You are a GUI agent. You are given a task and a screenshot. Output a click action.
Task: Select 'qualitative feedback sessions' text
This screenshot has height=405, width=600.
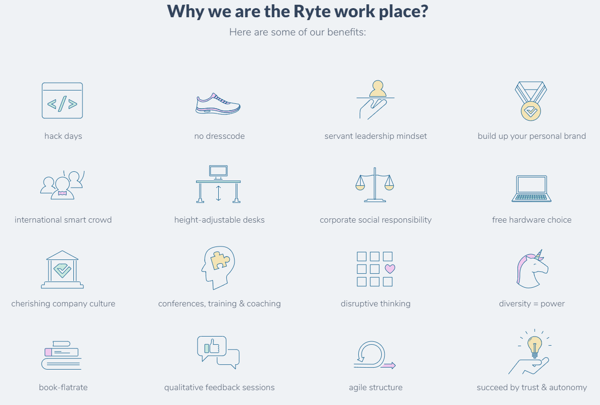219,387
